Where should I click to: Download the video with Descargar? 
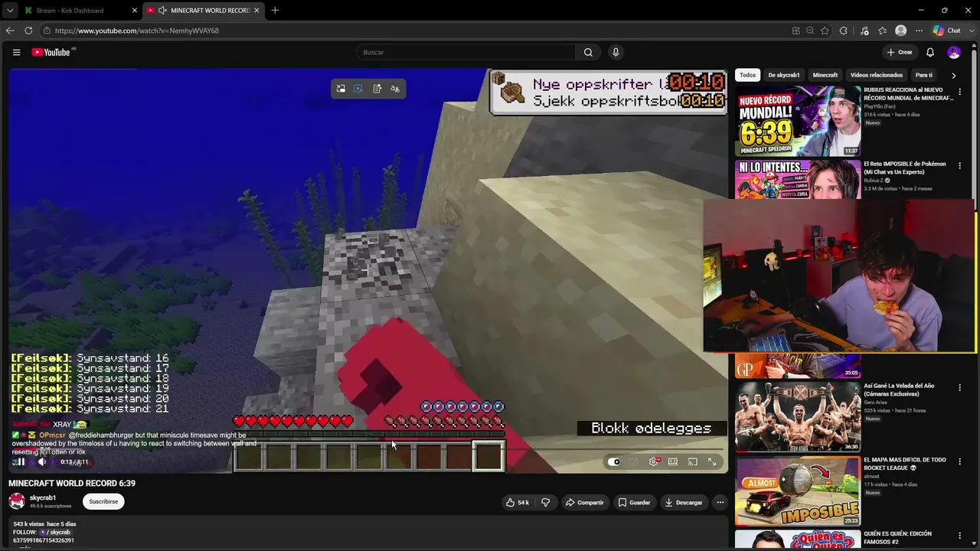(684, 502)
